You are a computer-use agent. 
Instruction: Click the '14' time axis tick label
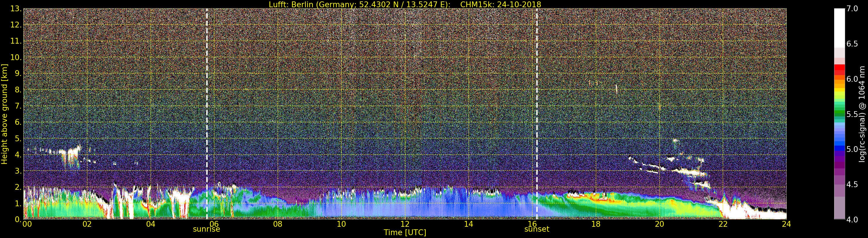468,224
